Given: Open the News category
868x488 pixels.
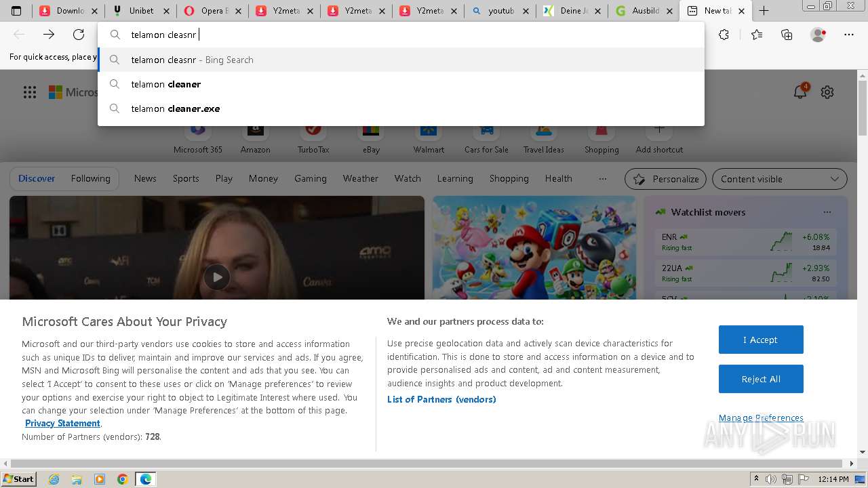Looking at the screenshot, I should pos(145,179).
